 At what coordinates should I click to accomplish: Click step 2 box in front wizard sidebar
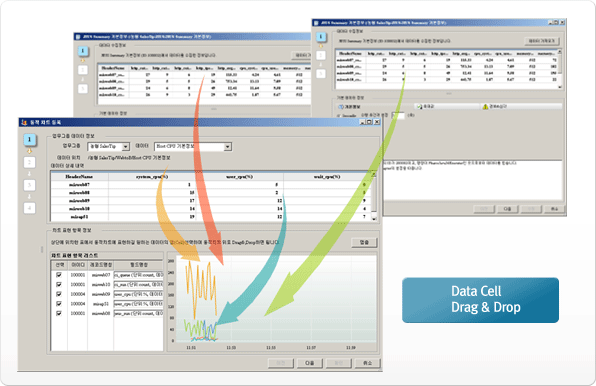[29, 163]
